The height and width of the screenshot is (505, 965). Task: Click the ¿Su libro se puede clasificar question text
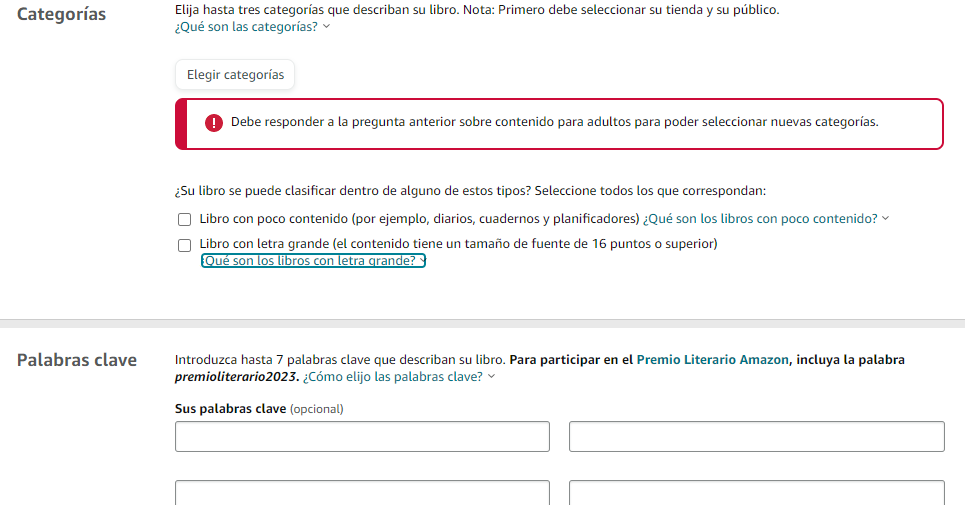[470, 191]
